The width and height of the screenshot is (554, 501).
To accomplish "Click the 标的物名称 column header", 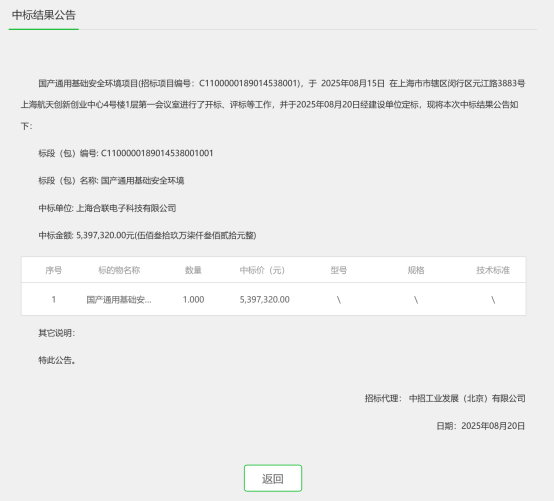I will 119,270.
